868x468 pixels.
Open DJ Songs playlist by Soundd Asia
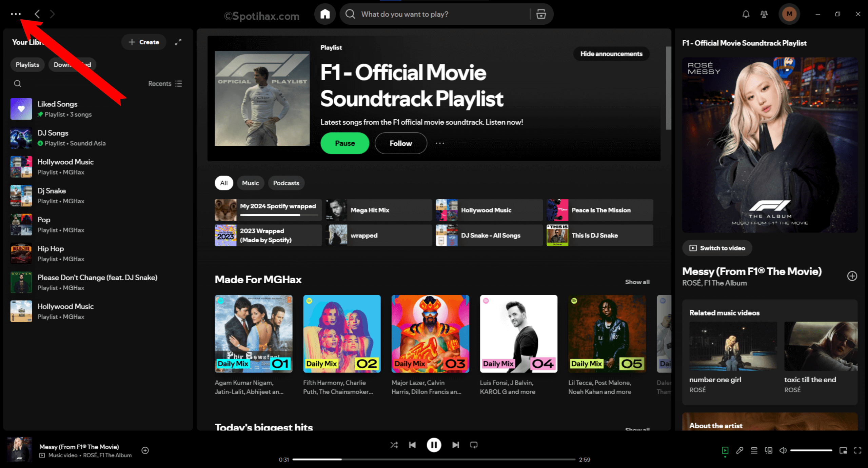[x=98, y=138]
